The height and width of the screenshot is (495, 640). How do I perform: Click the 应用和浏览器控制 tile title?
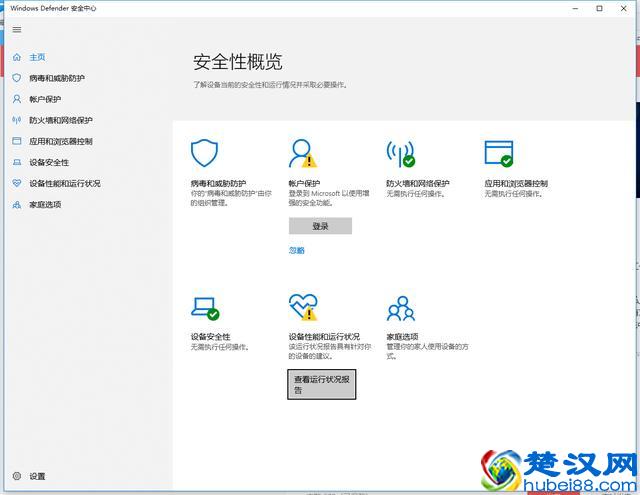[x=516, y=184]
